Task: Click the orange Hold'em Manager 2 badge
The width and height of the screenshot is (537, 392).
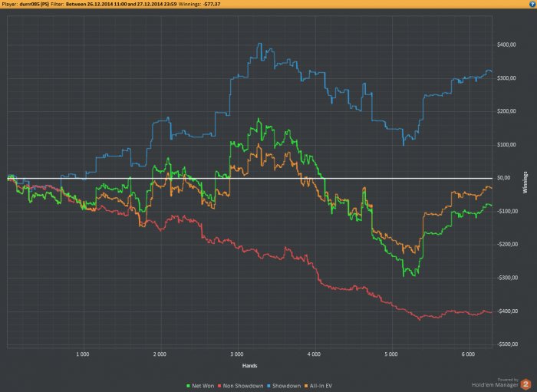Action: 525,384
